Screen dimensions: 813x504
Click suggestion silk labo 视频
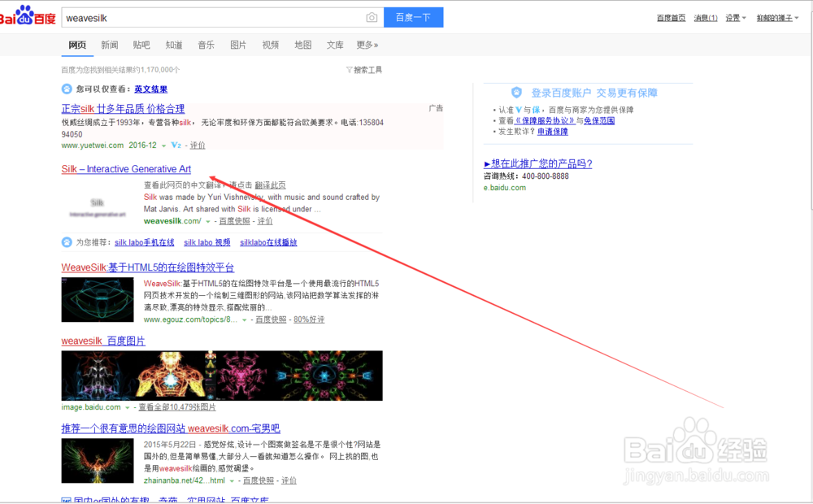coord(207,243)
